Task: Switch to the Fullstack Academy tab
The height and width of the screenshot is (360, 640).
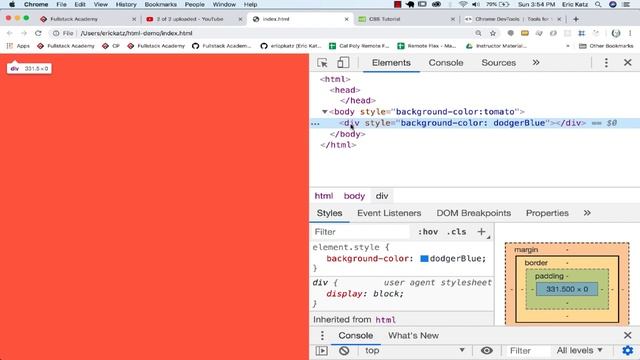Action: (87, 19)
